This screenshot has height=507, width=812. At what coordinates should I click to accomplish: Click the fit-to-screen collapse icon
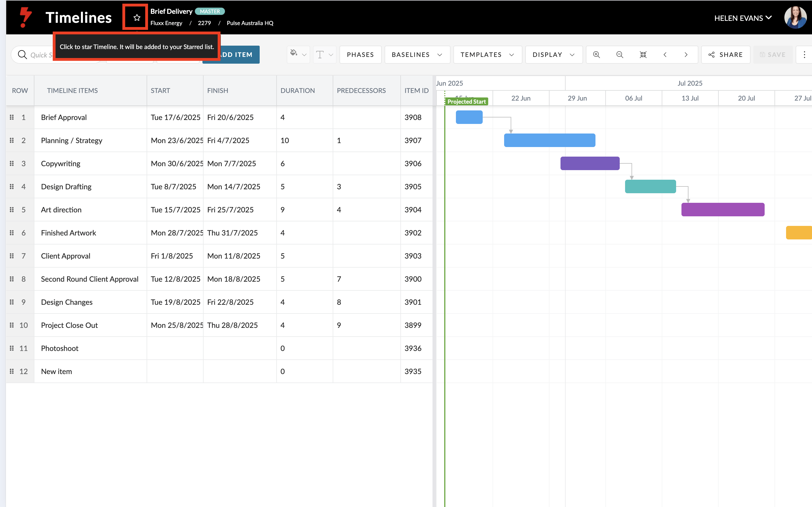tap(643, 55)
